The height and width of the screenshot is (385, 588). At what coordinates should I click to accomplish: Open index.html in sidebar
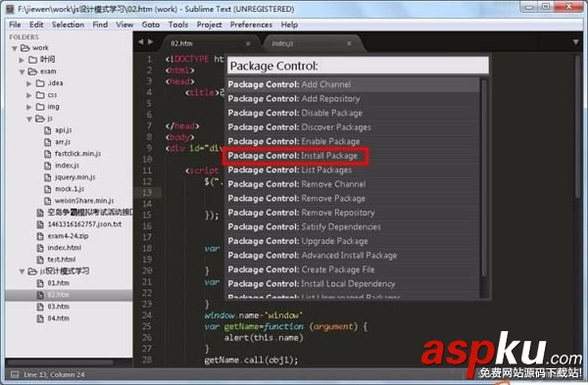[x=64, y=248]
